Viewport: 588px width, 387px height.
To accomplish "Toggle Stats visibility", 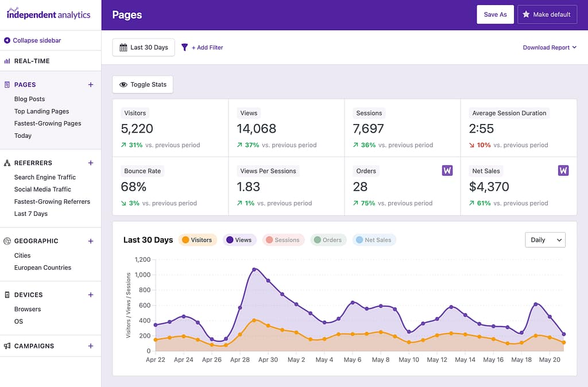I will point(142,84).
